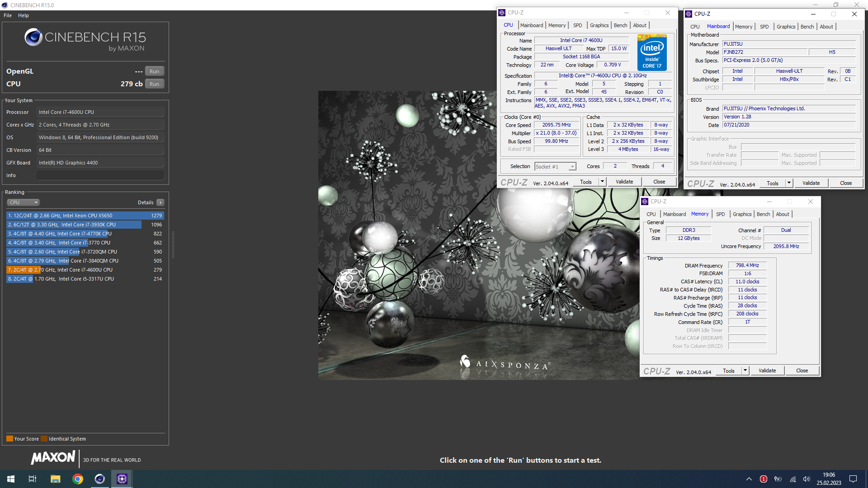This screenshot has width=868, height=488.
Task: Expand Tools dropdown arrow in the CPU-Z CPU window
Action: click(x=602, y=182)
